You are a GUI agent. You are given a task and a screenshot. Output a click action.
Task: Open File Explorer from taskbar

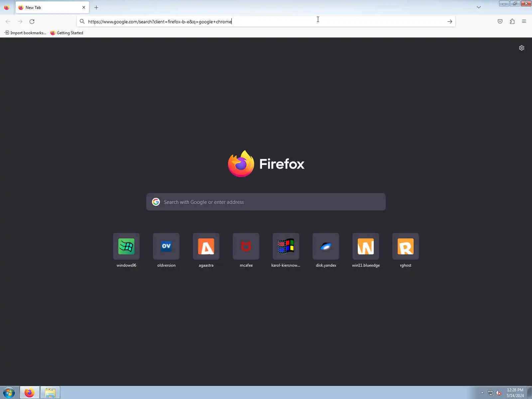[x=50, y=393]
